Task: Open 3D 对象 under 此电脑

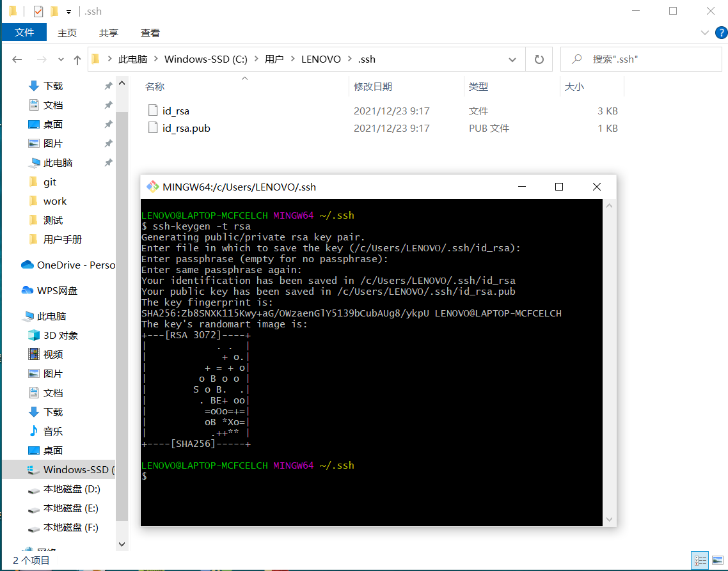Action: [x=61, y=335]
